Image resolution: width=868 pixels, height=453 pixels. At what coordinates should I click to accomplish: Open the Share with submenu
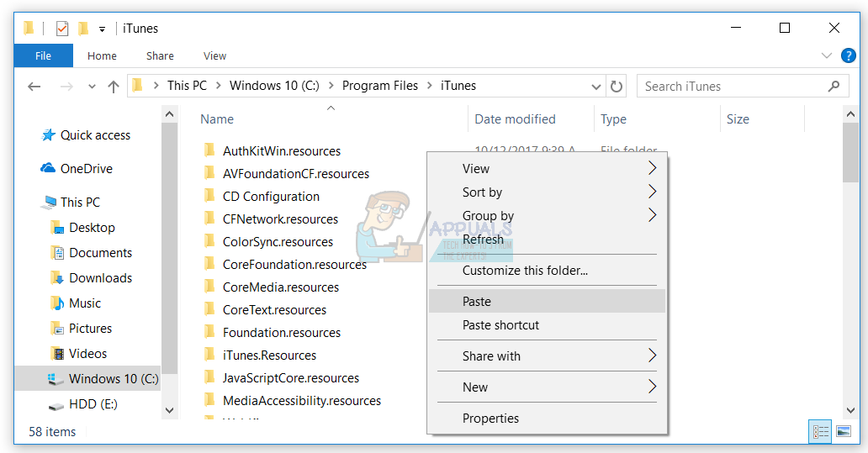click(x=547, y=356)
